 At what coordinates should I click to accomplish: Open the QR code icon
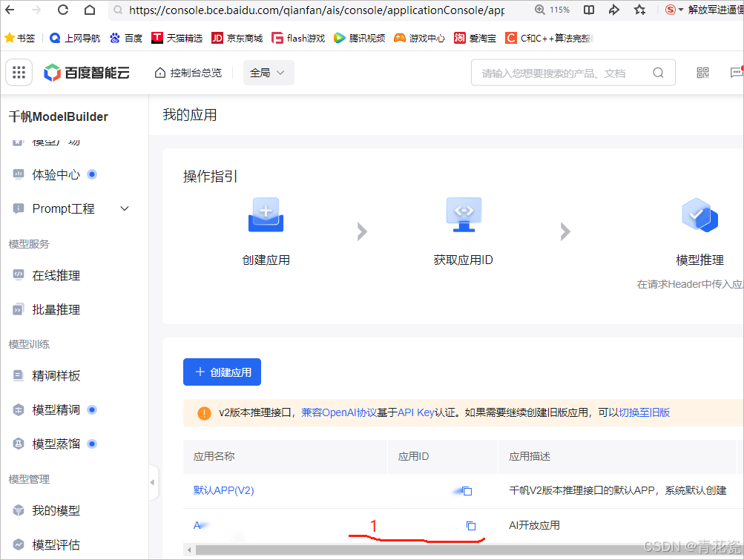[702, 73]
